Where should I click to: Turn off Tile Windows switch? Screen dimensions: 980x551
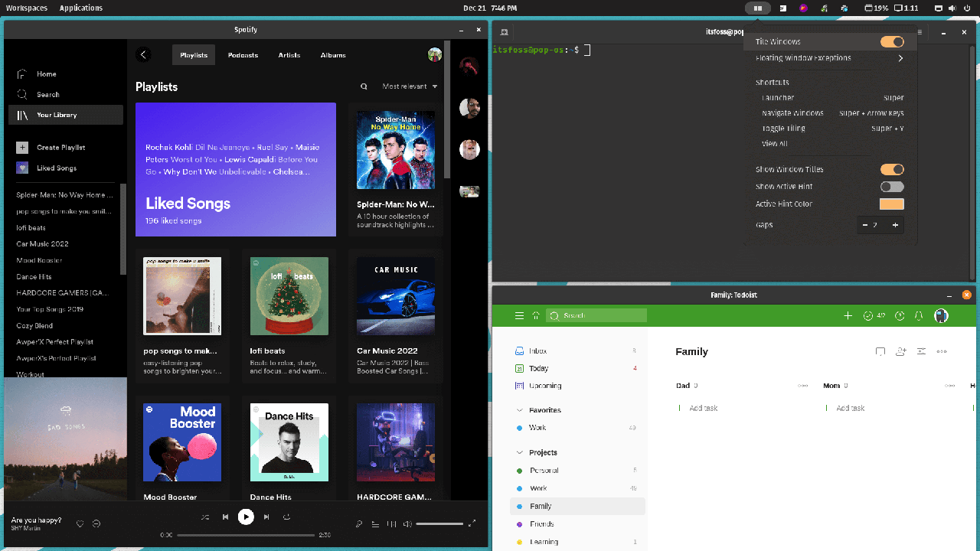coord(892,42)
